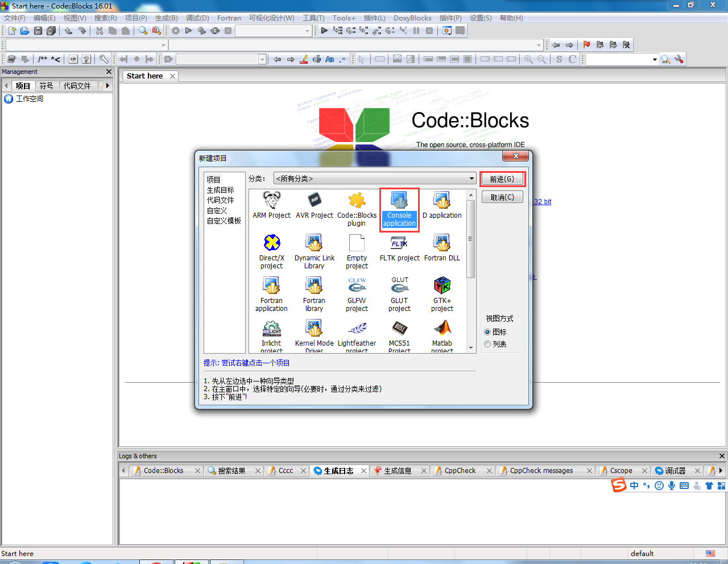
Task: Click the DoxyBlocks line comment *< icon
Action: 56,59
